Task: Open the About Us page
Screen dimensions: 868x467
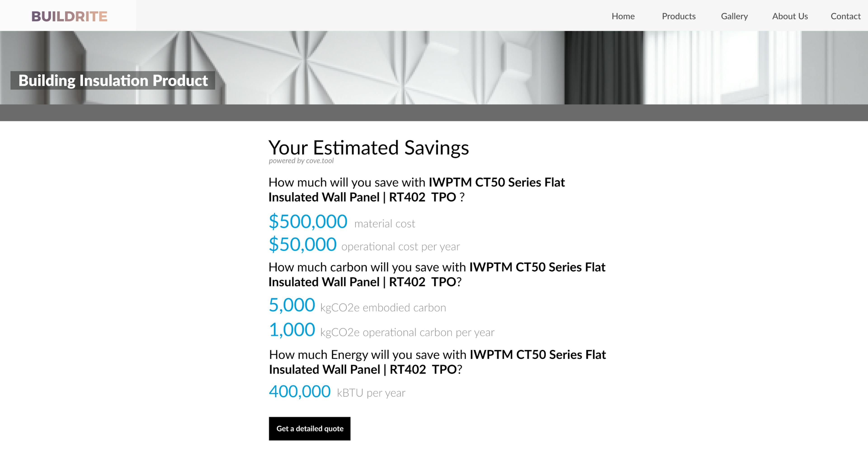Action: coord(790,16)
